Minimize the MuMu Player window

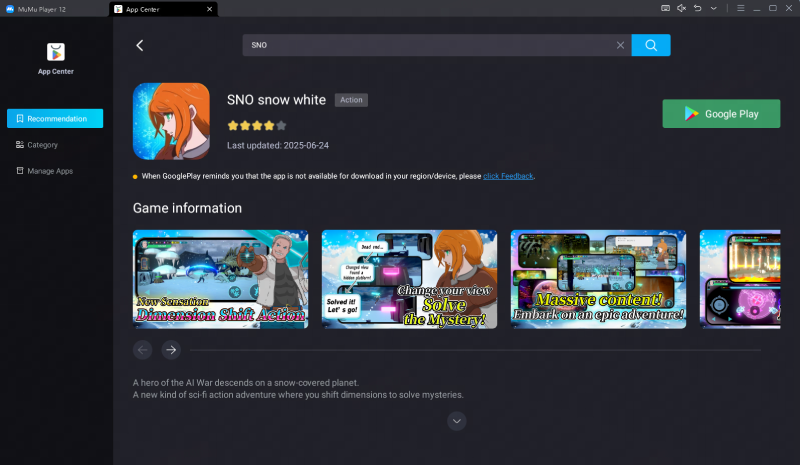[757, 8]
